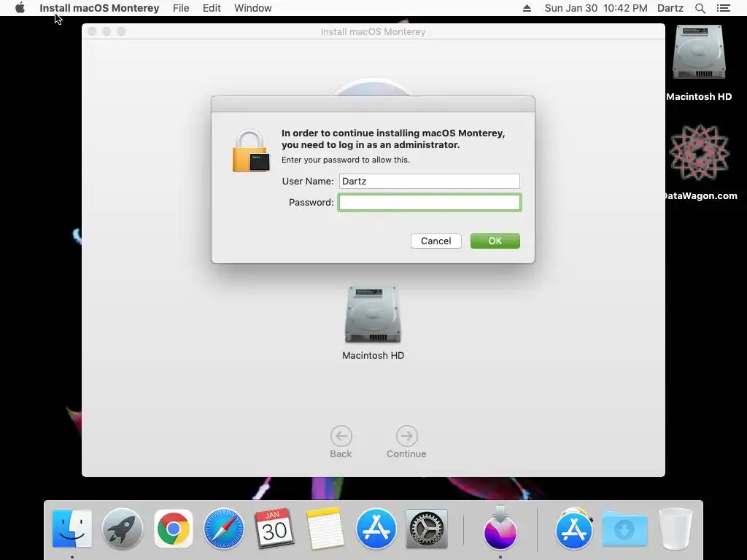Go Back in the installer
Screen dimensions: 747x560
tap(341, 442)
